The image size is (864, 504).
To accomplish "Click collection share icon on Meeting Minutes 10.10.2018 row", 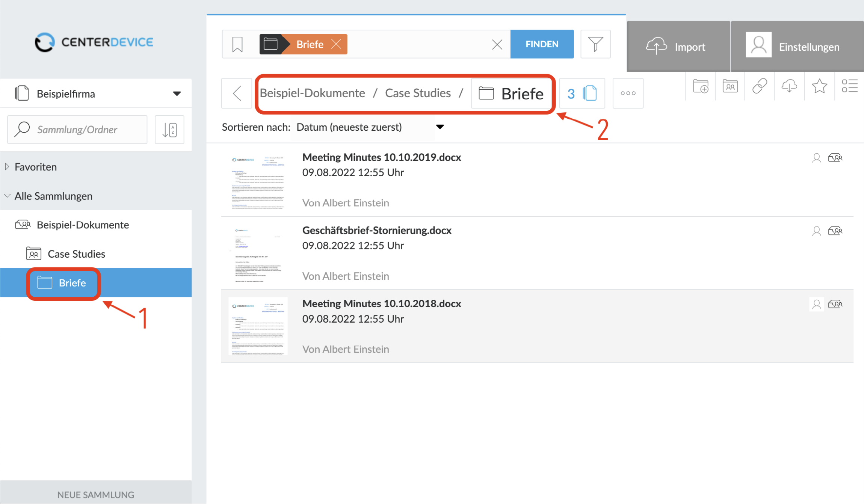I will coord(835,304).
